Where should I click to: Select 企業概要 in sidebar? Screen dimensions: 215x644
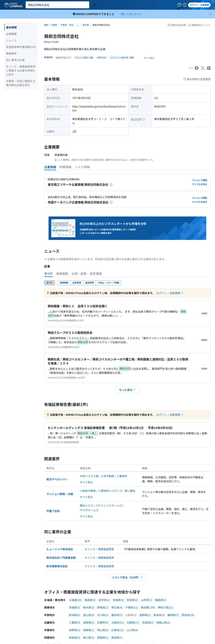(x=11, y=34)
